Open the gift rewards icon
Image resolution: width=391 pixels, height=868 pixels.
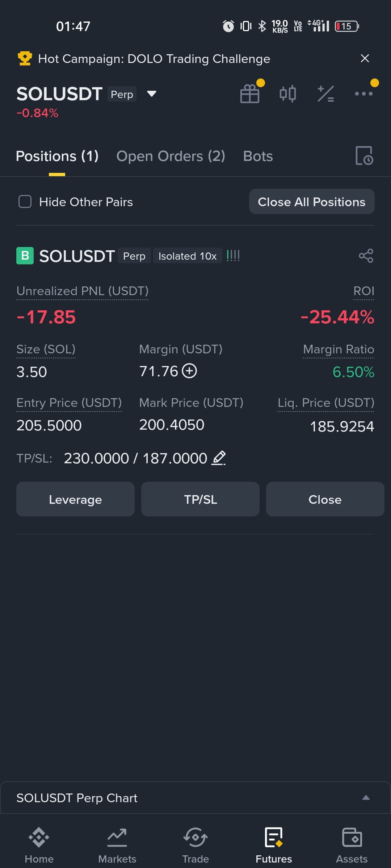coord(250,93)
